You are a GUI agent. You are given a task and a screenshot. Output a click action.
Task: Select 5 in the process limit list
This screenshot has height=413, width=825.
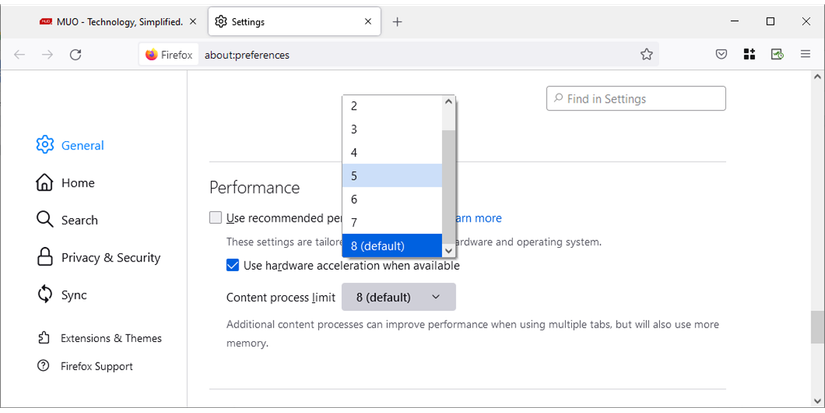(392, 176)
